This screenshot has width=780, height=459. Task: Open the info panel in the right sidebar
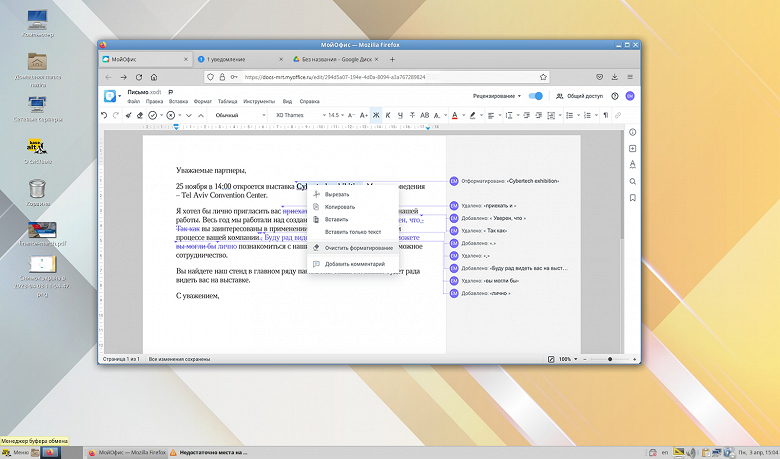click(x=632, y=132)
